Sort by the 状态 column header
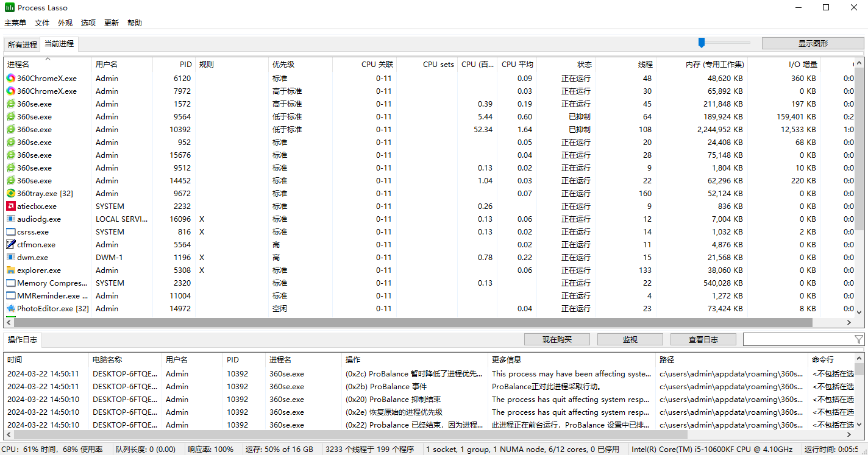868x455 pixels. tap(566, 64)
